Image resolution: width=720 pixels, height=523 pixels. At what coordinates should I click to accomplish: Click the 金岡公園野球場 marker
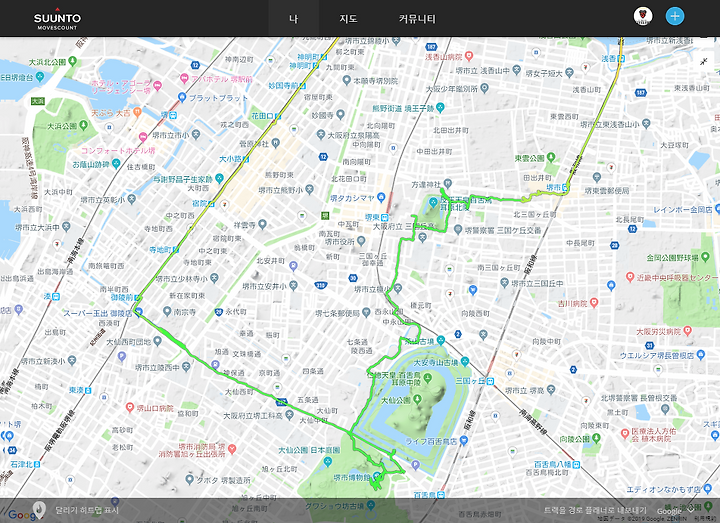[707, 257]
